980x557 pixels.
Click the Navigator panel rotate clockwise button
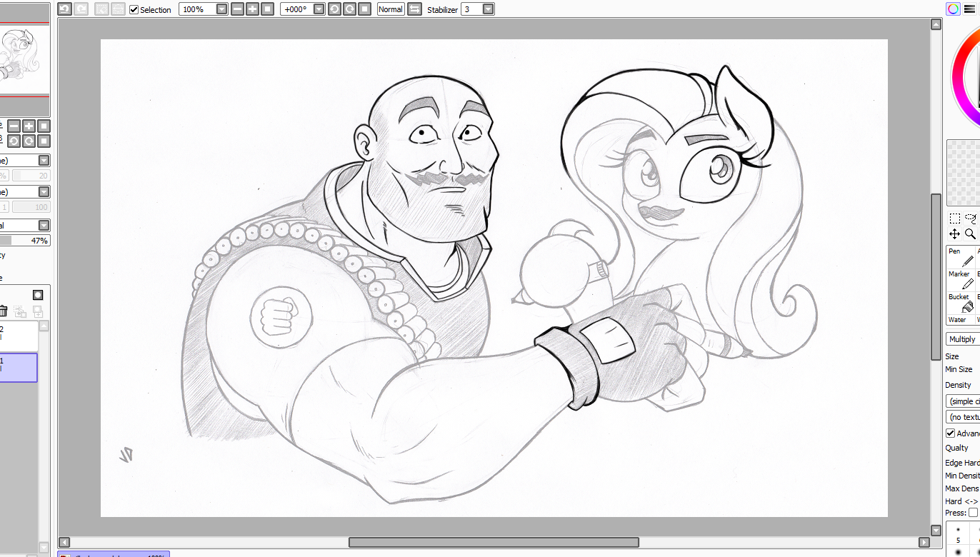click(x=29, y=141)
